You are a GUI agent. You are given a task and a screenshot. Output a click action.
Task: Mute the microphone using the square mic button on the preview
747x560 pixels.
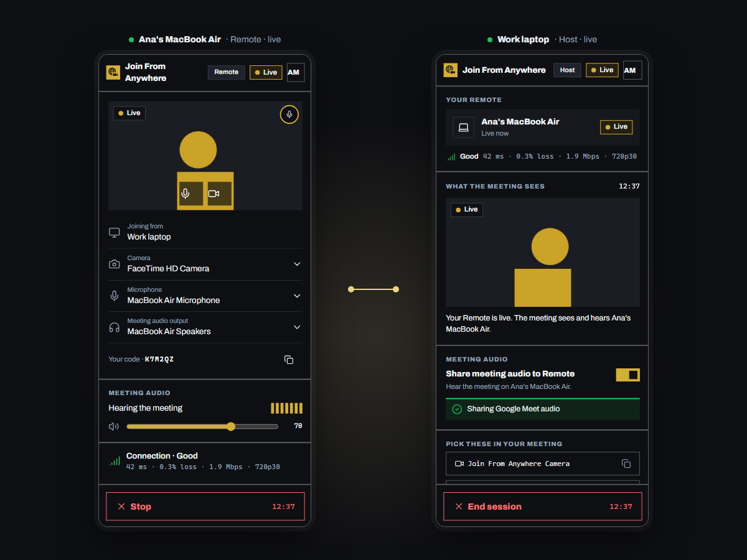(x=191, y=194)
